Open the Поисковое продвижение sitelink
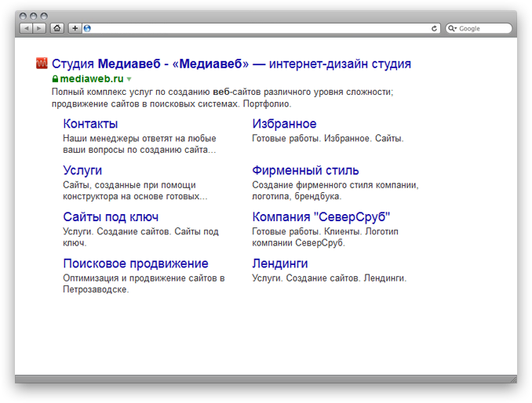 click(136, 263)
